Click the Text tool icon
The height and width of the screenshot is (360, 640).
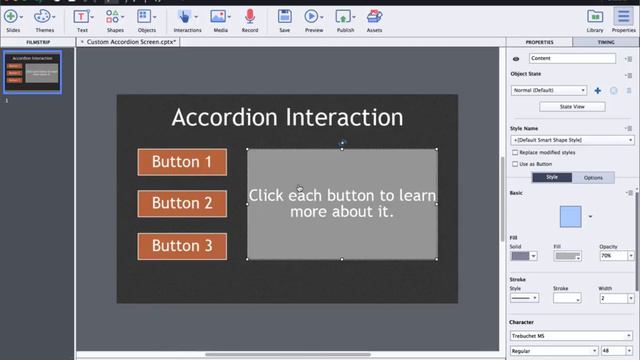point(81,17)
